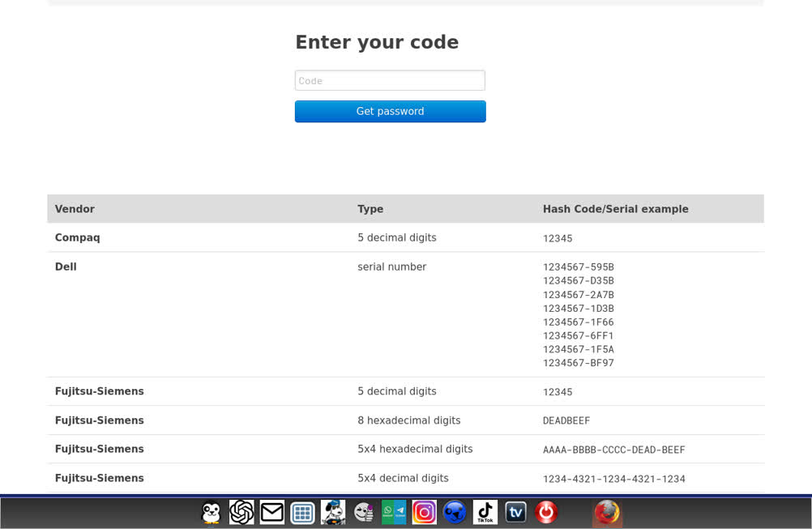Open the Snoopy dog cartoon icon
This screenshot has height=529, width=812.
pyautogui.click(x=333, y=513)
